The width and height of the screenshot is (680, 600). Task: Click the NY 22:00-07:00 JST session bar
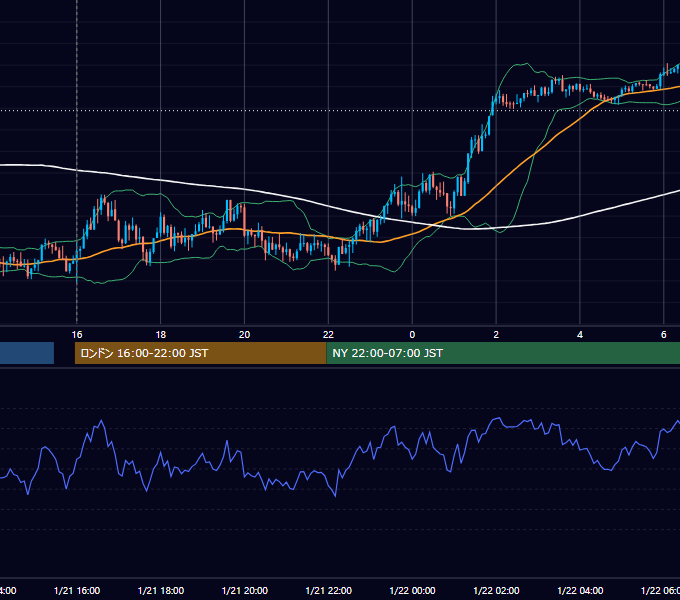[503, 353]
